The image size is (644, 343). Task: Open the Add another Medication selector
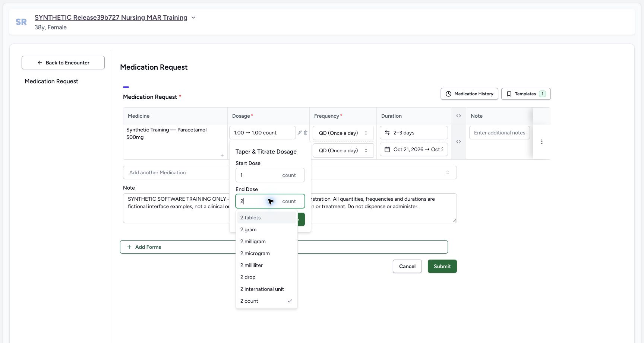290,172
